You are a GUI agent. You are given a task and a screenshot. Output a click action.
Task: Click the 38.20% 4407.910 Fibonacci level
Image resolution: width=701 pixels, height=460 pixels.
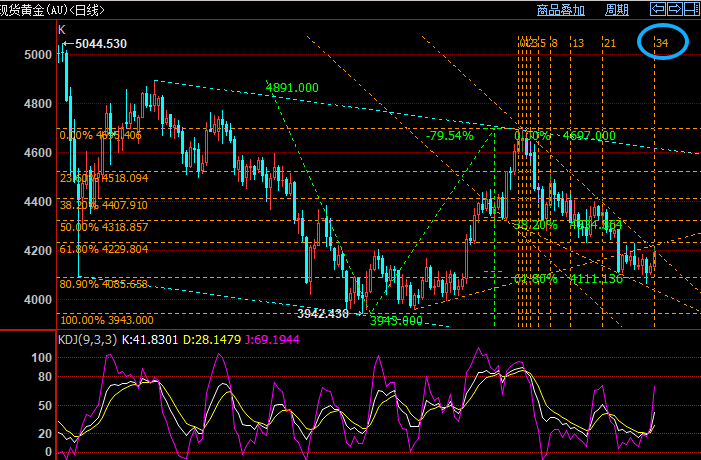point(104,205)
